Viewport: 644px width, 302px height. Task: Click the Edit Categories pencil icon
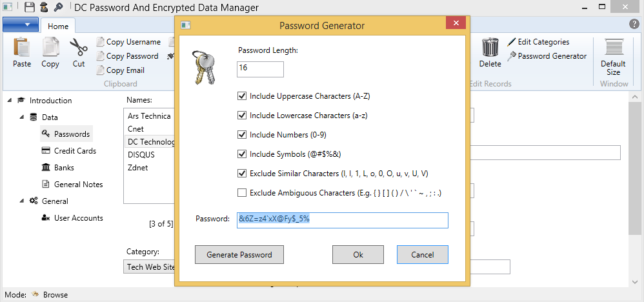(x=512, y=42)
